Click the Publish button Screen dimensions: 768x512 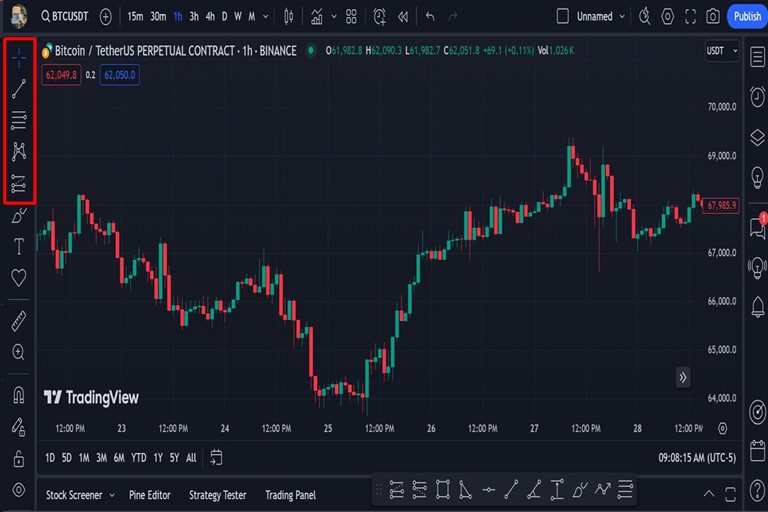point(747,17)
